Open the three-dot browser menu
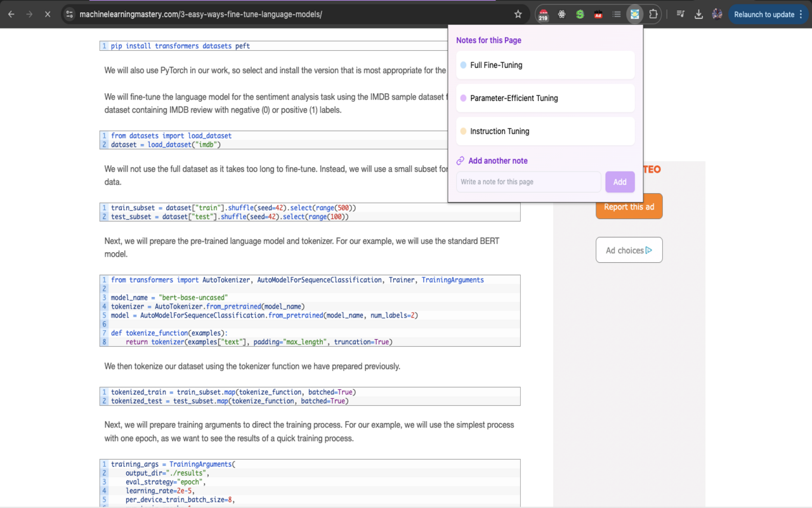 pos(802,13)
